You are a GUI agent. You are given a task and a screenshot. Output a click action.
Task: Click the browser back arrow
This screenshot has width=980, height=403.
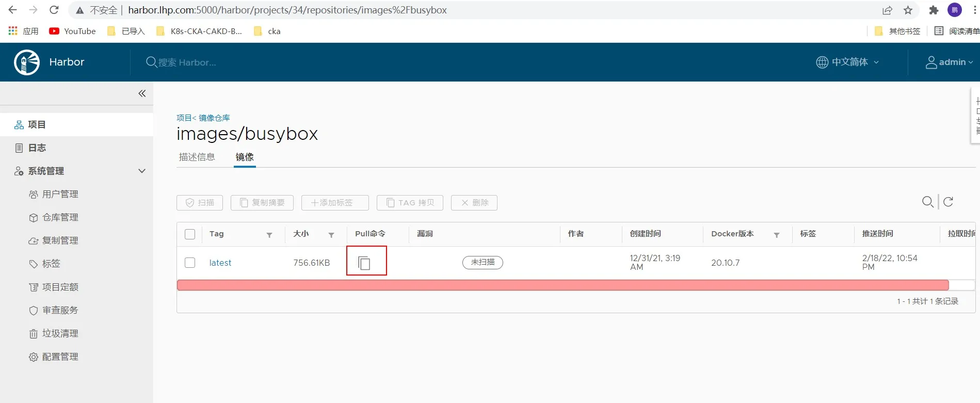(x=13, y=10)
